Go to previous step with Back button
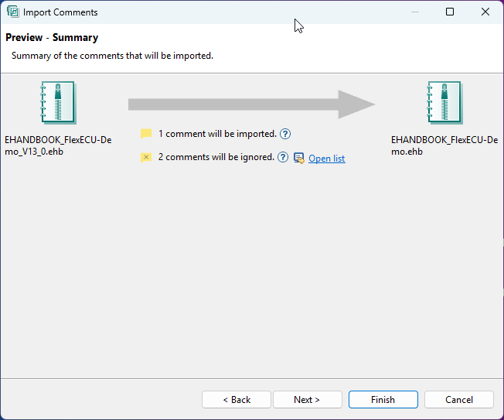Image resolution: width=504 pixels, height=420 pixels. [x=237, y=400]
